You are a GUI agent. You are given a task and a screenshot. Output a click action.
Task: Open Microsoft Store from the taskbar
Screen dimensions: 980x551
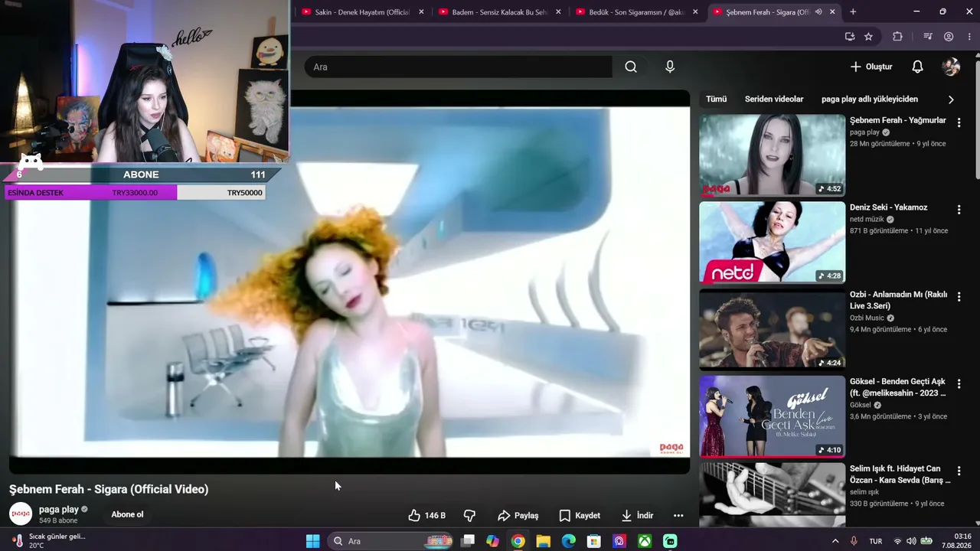coord(593,541)
